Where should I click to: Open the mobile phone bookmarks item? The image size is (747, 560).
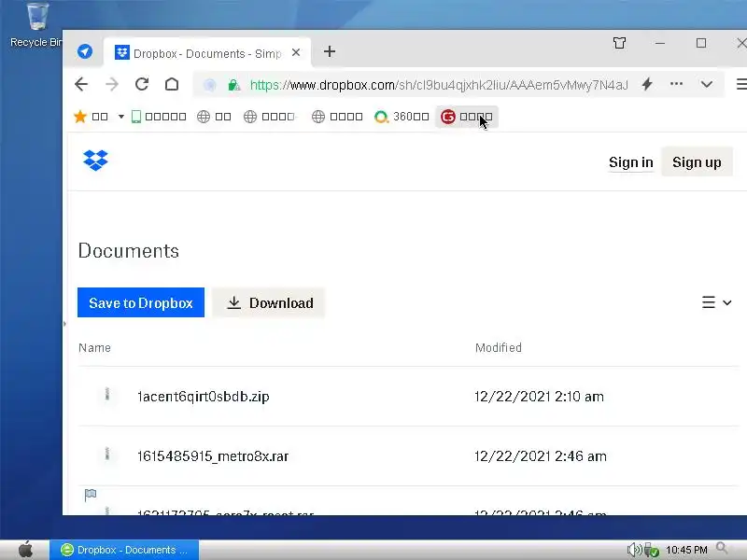click(159, 117)
